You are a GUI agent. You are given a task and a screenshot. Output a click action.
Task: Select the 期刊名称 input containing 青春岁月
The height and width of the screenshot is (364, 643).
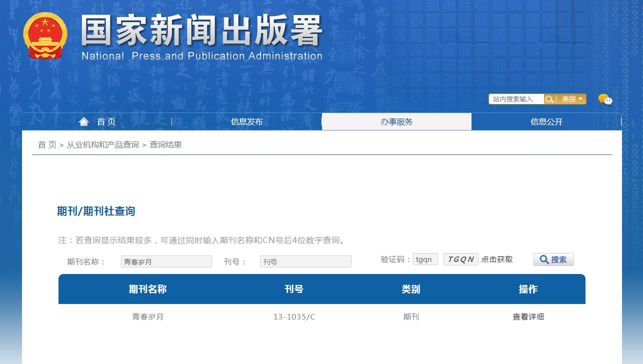pos(166,261)
